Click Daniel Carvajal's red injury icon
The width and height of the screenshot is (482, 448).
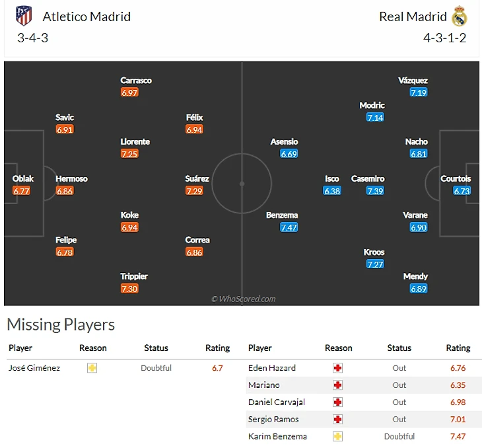point(338,402)
